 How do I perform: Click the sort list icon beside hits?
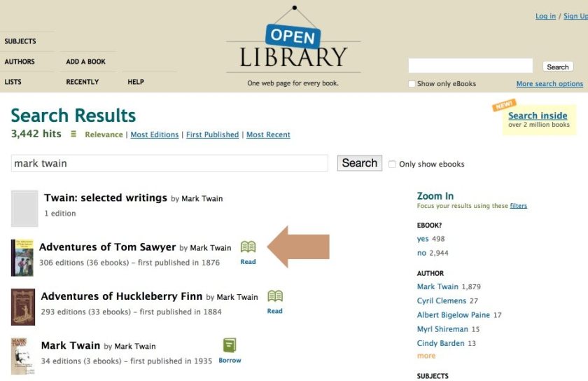(73, 134)
